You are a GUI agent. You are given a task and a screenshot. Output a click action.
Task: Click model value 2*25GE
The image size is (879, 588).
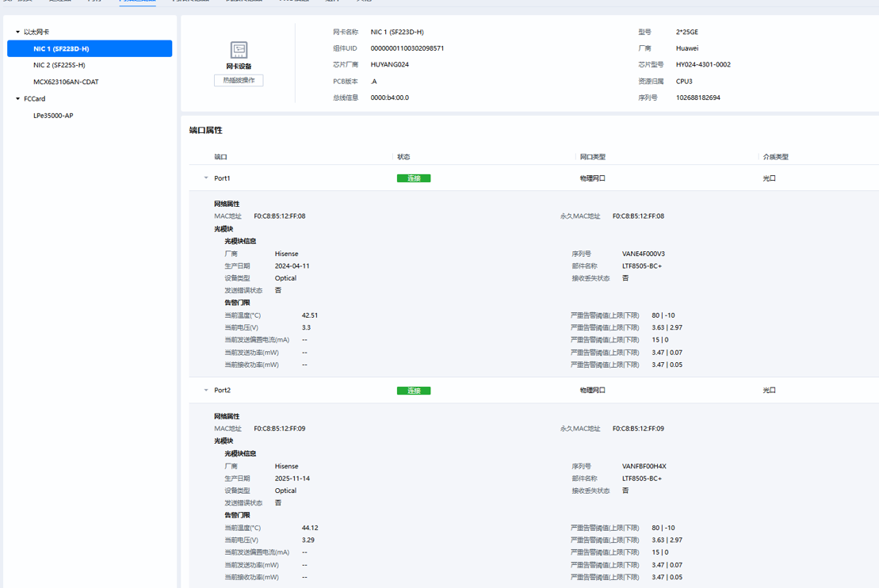[686, 32]
